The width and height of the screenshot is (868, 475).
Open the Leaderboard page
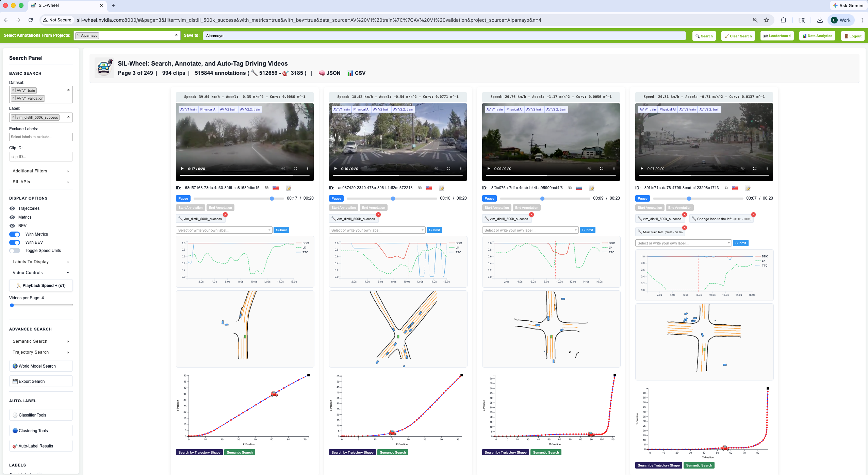(x=777, y=36)
